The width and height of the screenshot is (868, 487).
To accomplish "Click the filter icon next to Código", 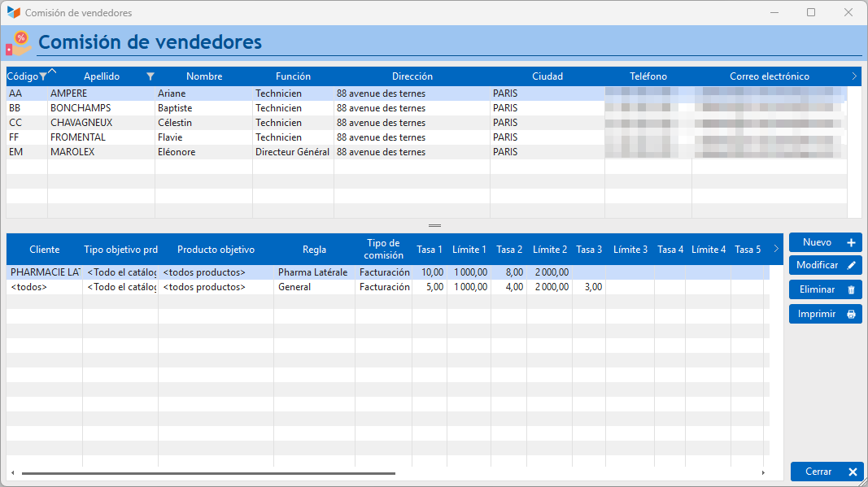I will point(42,77).
